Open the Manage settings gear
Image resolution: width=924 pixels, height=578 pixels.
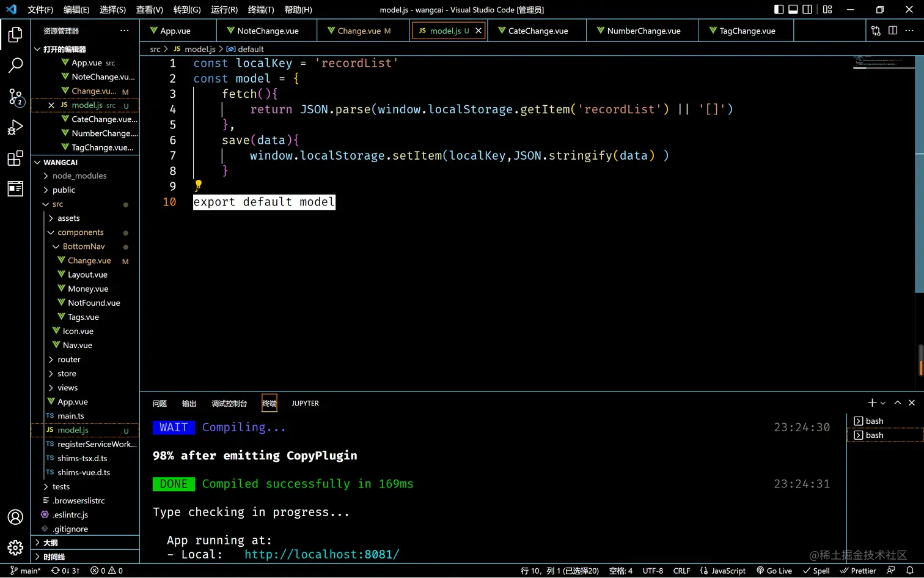[15, 547]
